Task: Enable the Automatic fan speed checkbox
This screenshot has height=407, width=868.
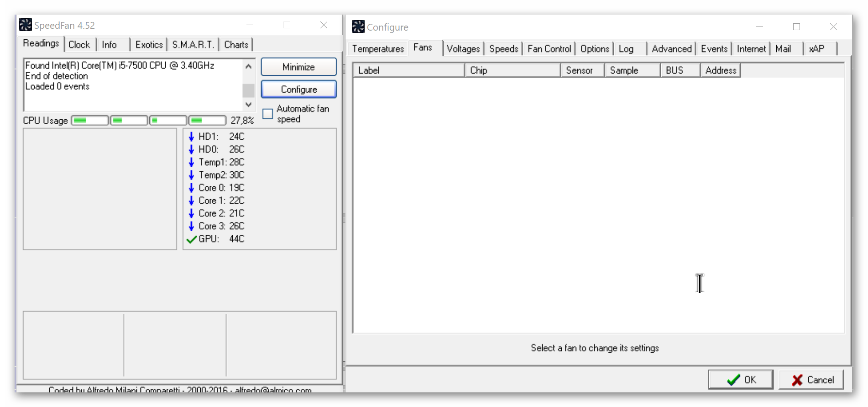Action: [268, 113]
